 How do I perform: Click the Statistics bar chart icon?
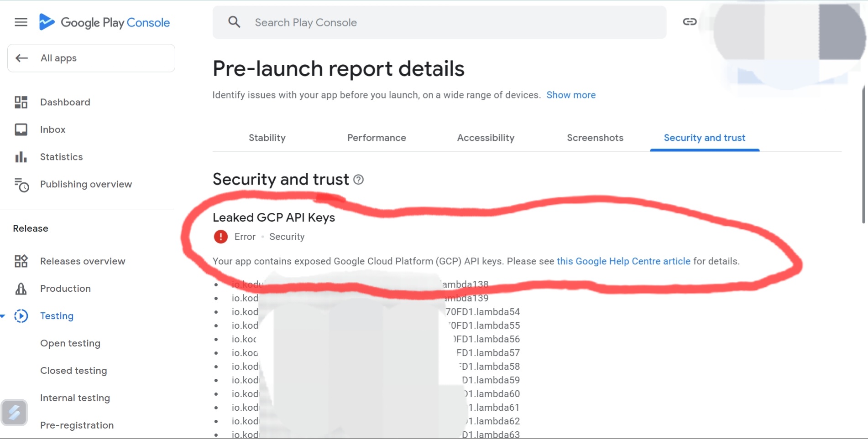(21, 157)
